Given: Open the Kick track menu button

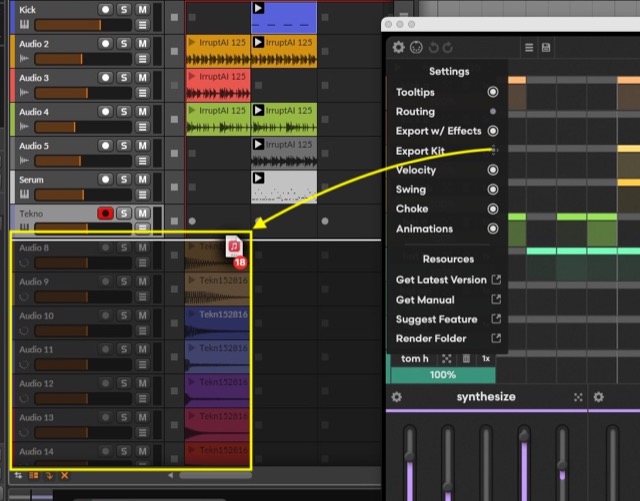Looking at the screenshot, I should (143, 25).
